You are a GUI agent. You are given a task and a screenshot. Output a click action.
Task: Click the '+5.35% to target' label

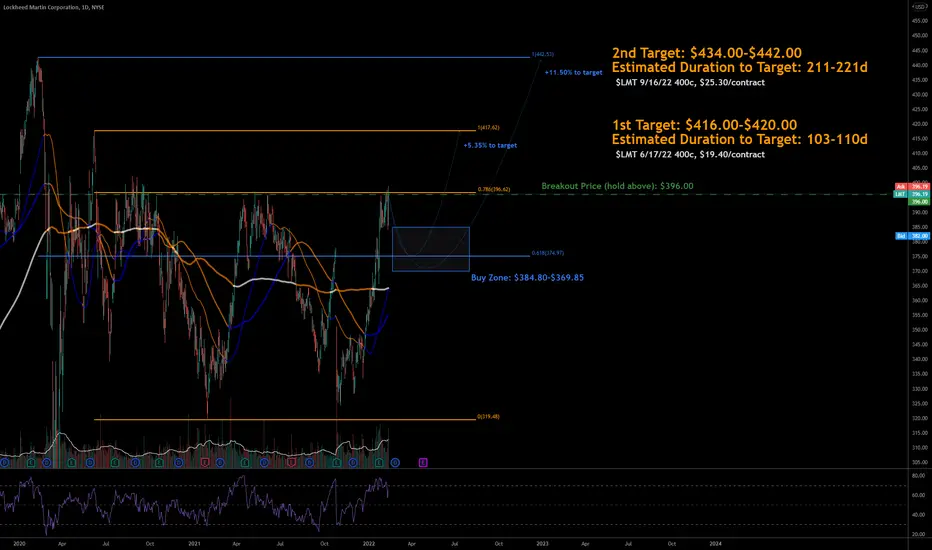point(490,145)
